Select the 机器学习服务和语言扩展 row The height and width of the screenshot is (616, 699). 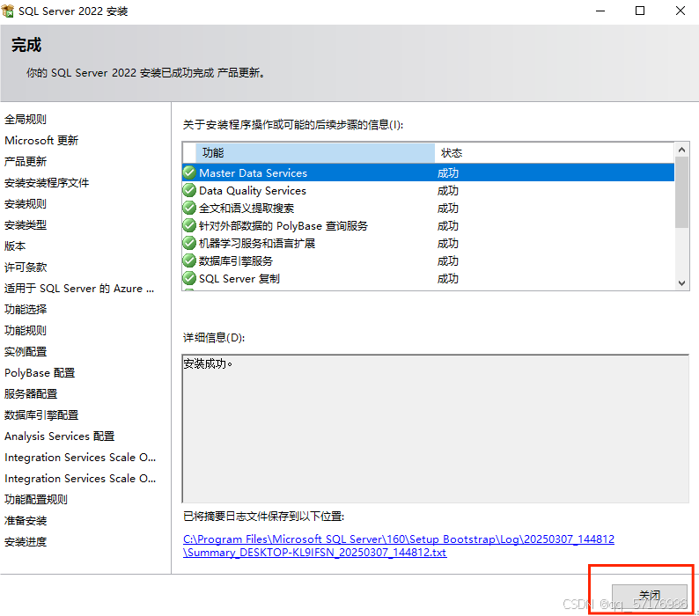click(428, 243)
